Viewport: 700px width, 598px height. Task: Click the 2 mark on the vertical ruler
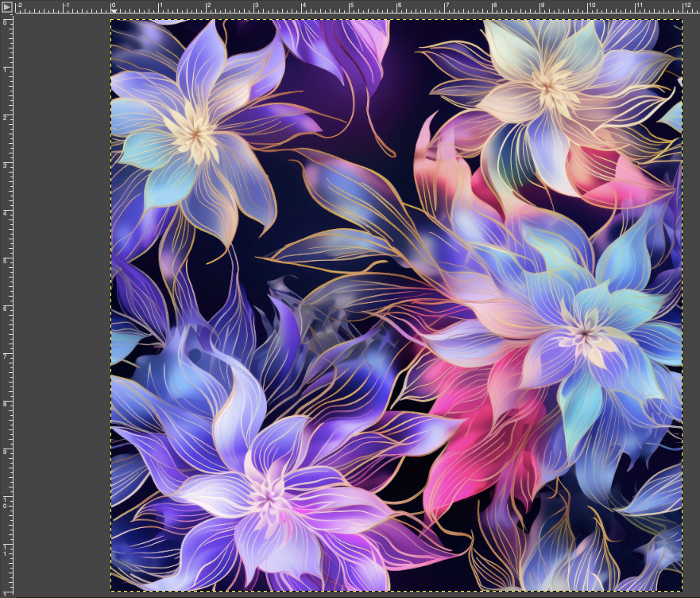coord(6,116)
